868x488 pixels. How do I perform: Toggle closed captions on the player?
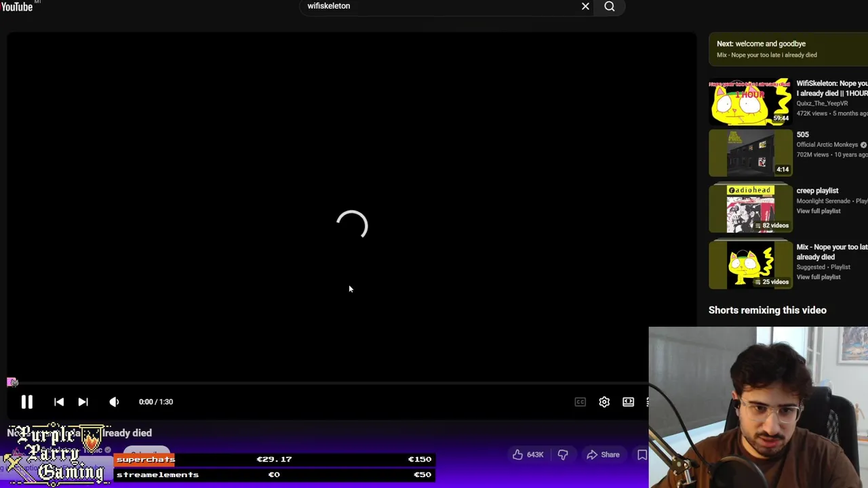(x=580, y=402)
